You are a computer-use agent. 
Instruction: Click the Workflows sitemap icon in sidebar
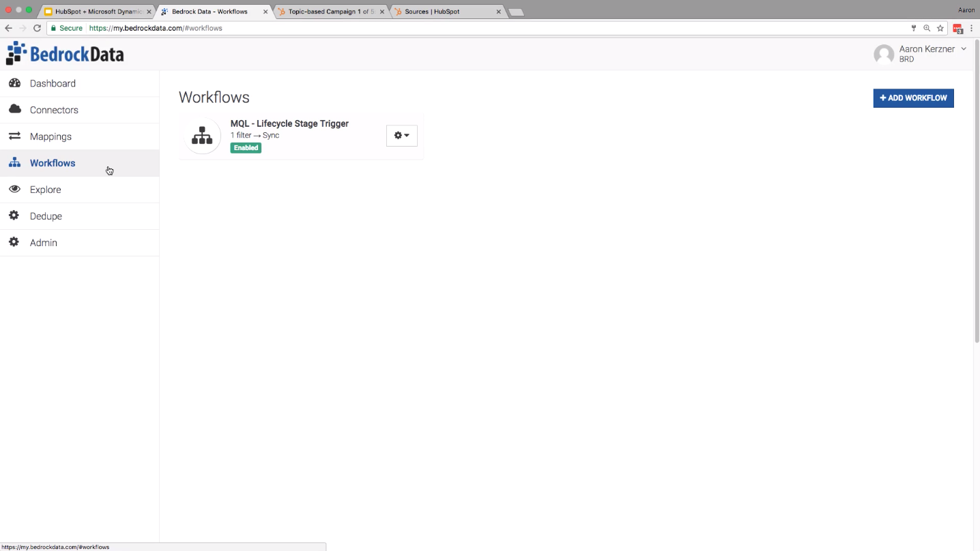pyautogui.click(x=14, y=162)
